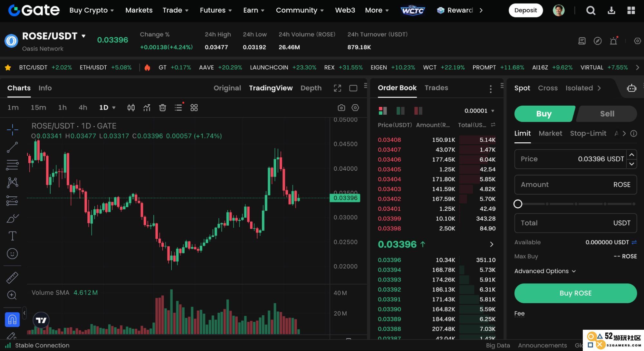
Task: Toggle the order book Total column unit
Action: coord(493,125)
